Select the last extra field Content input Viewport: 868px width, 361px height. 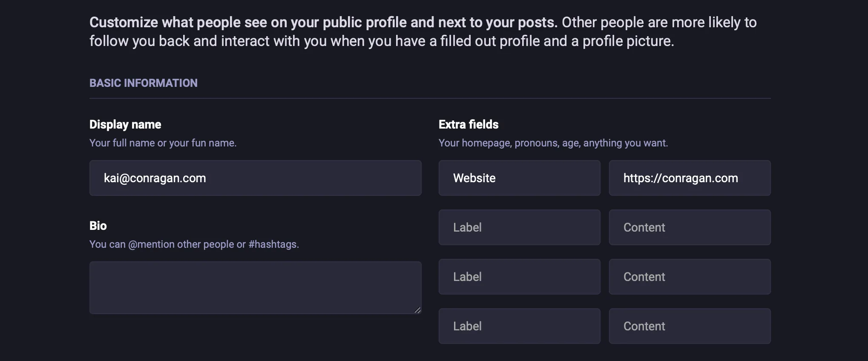tap(690, 326)
